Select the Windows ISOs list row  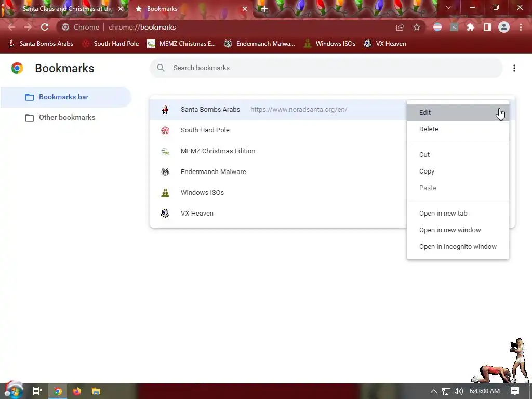coord(278,192)
